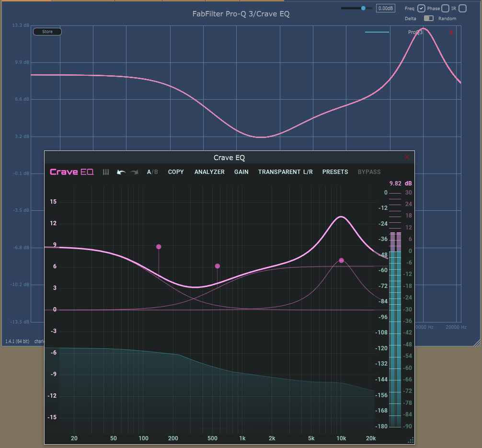
Task: Click the analyzer window resize grip
Action: pos(477,343)
